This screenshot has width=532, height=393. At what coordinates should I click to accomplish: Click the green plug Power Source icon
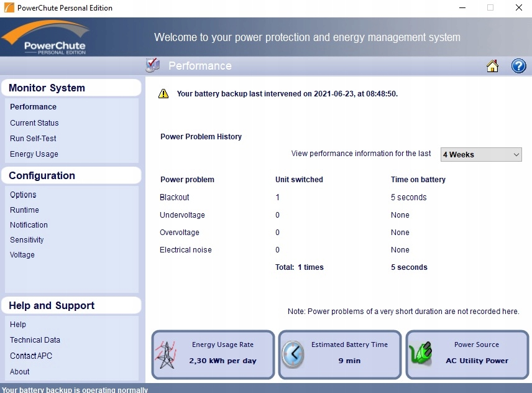click(421, 354)
